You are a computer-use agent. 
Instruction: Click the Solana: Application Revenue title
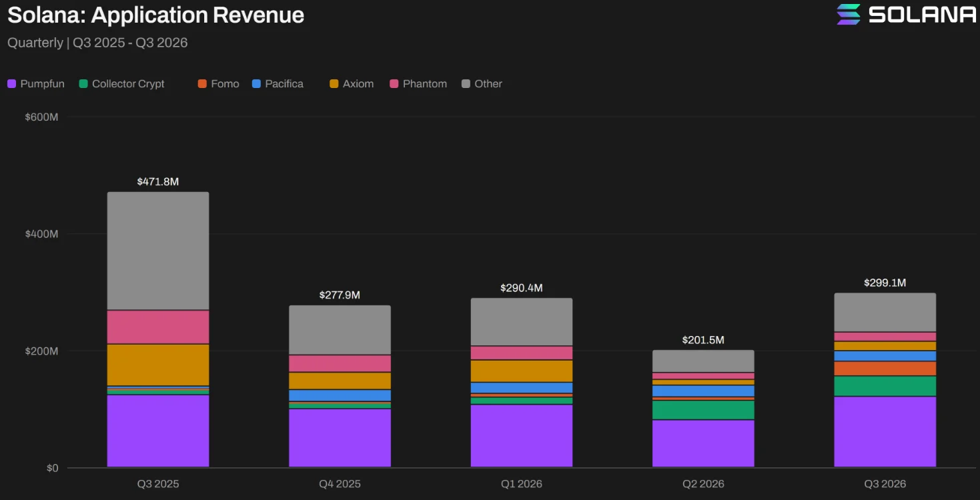click(x=156, y=15)
